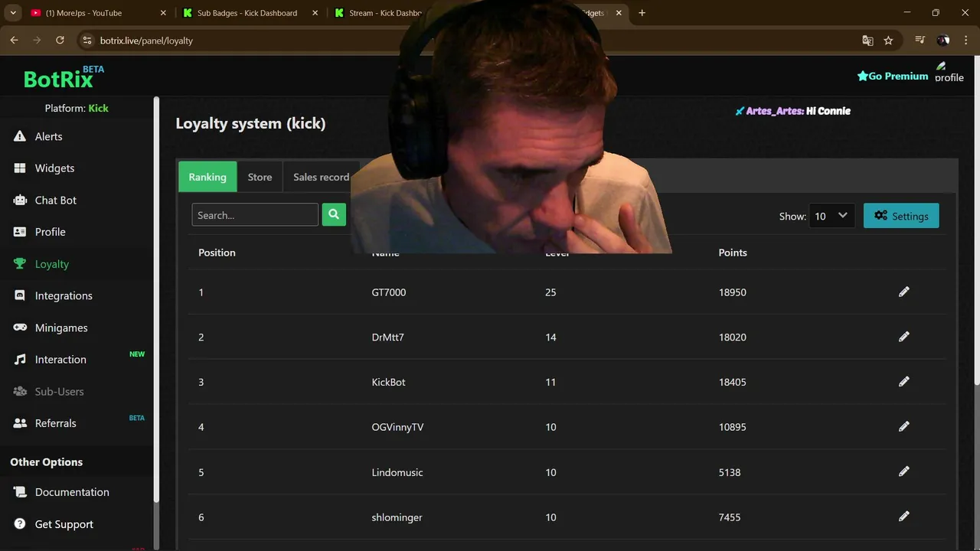This screenshot has height=551, width=980.
Task: Click the Get Support question icon
Action: [x=20, y=524]
